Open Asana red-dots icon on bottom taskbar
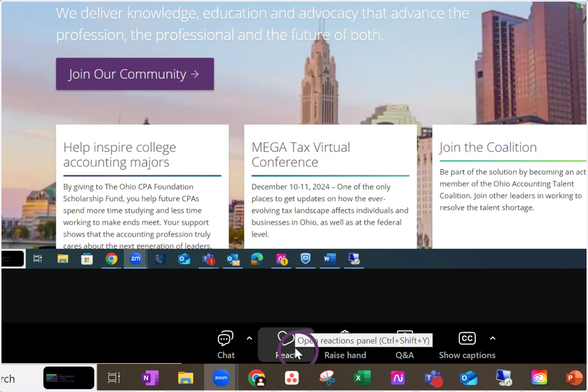 [x=292, y=378]
